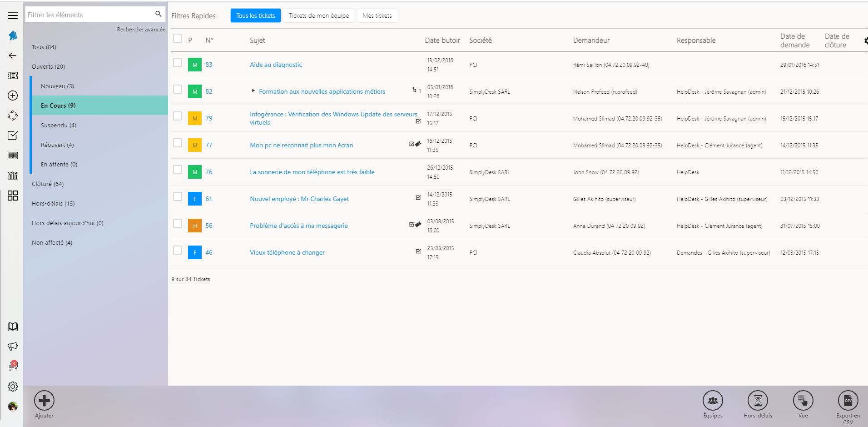Open the barcode inventory icon in sidebar
This screenshot has height=427, width=868.
click(x=13, y=156)
